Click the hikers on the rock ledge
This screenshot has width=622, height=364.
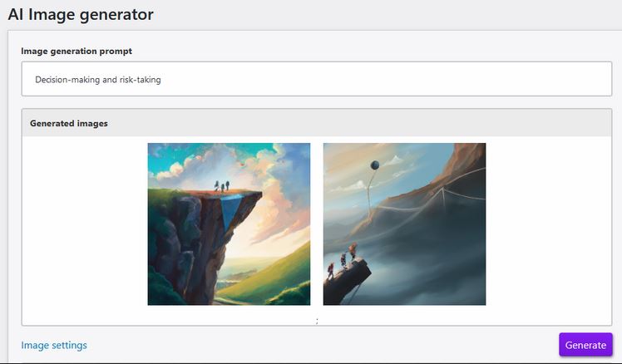click(x=342, y=262)
